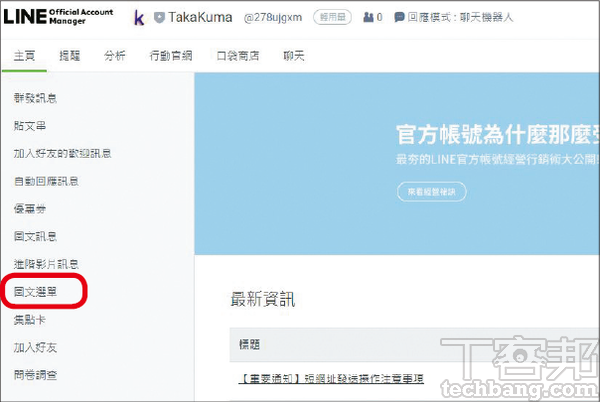600x402 pixels.
Task: Click the shield badge next to TakaKuma
Action: click(x=159, y=17)
